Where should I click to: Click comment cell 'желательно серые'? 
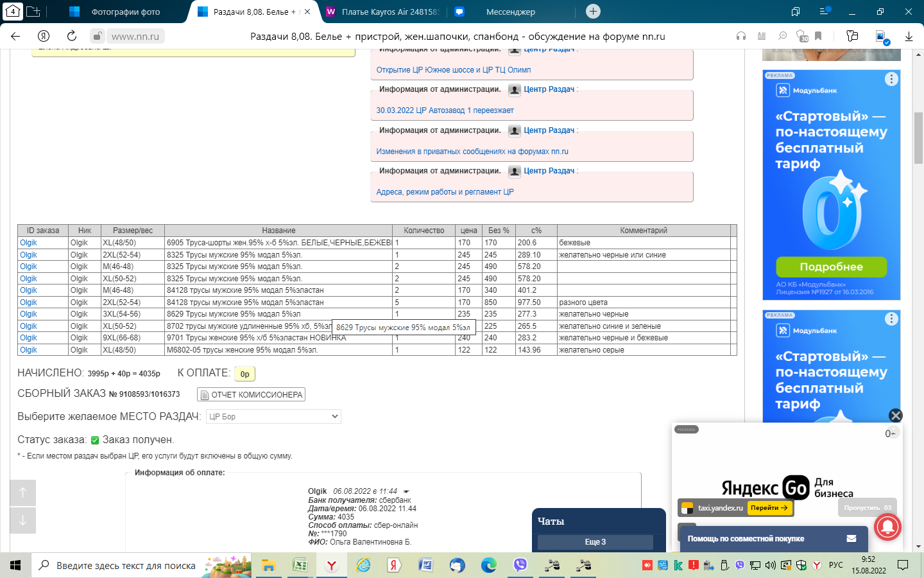(644, 350)
